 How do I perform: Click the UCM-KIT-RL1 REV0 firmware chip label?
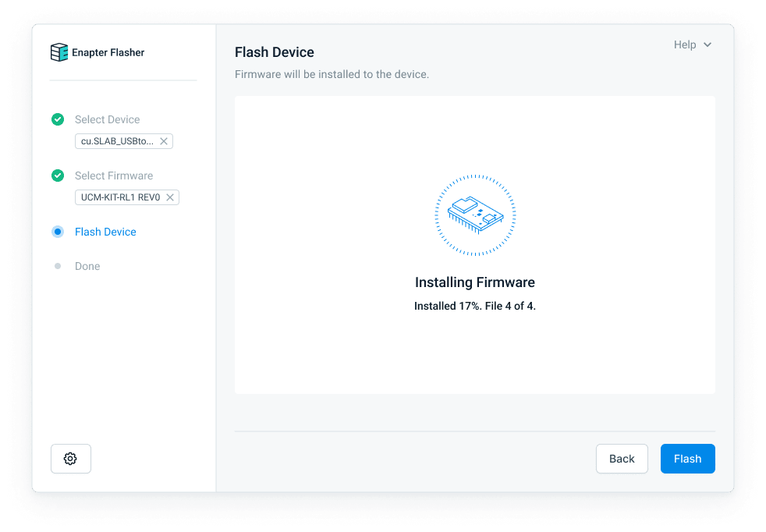click(x=120, y=197)
